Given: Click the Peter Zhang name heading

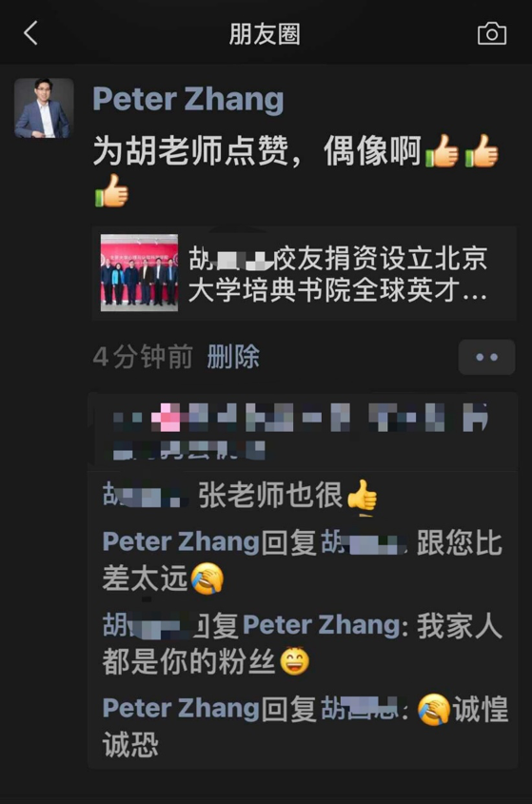Looking at the screenshot, I should pos(187,98).
